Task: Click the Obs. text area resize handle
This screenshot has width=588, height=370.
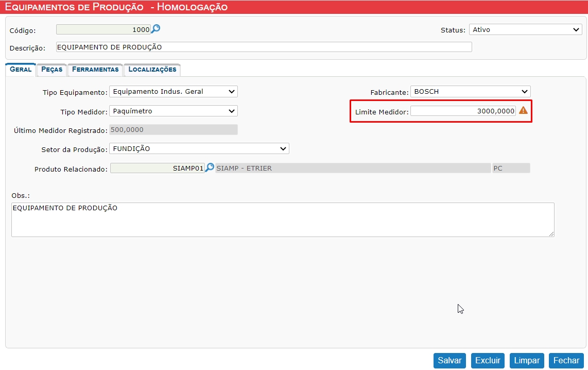Action: (551, 234)
